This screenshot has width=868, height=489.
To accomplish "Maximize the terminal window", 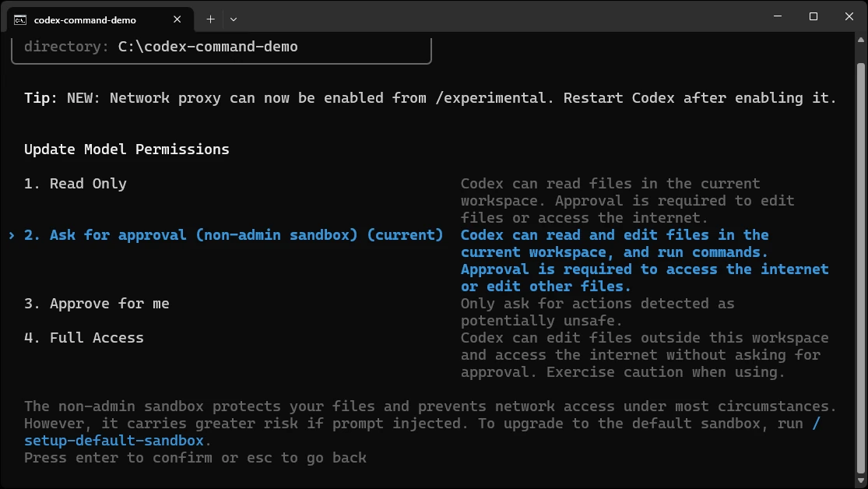I will coord(814,16).
